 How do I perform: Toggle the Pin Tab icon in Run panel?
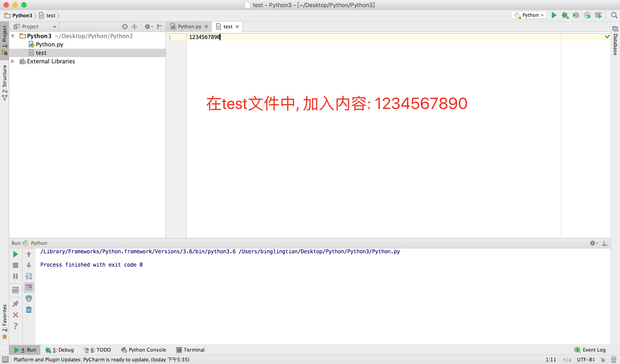15,304
